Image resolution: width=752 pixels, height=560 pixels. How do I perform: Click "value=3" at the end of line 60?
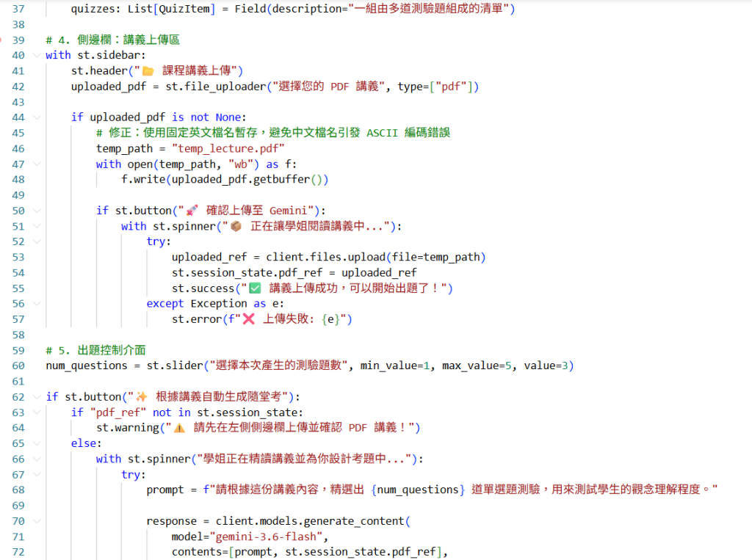546,366
